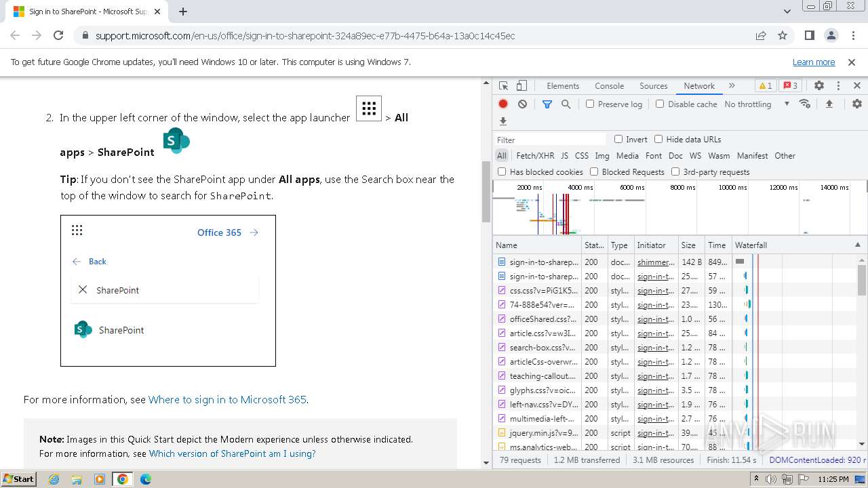
Task: Switch to the Console tab
Action: 609,85
